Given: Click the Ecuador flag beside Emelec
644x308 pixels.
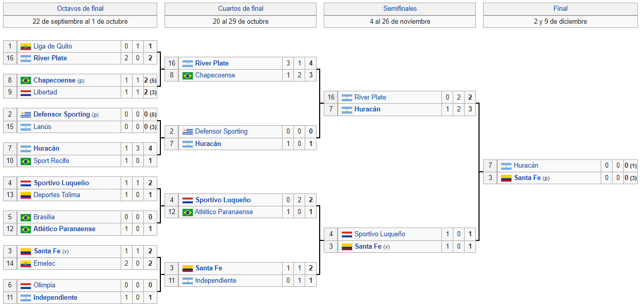Looking at the screenshot, I should click(25, 264).
